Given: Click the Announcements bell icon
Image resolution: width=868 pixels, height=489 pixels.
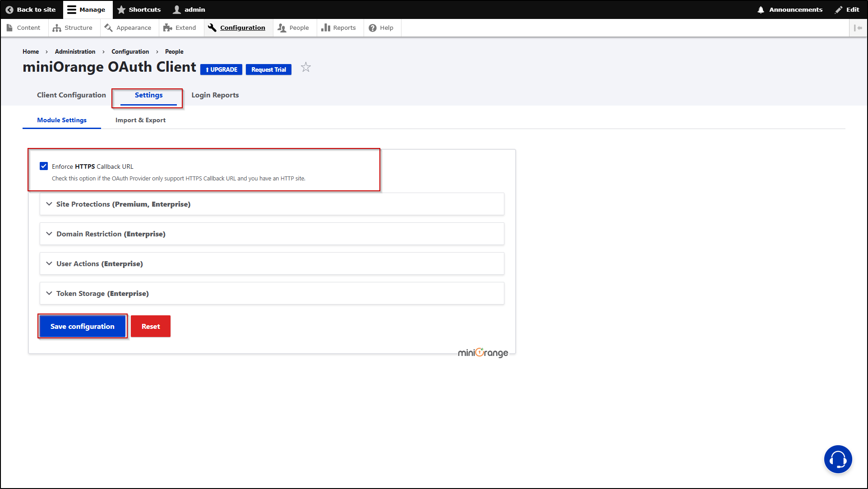Looking at the screenshot, I should point(761,9).
